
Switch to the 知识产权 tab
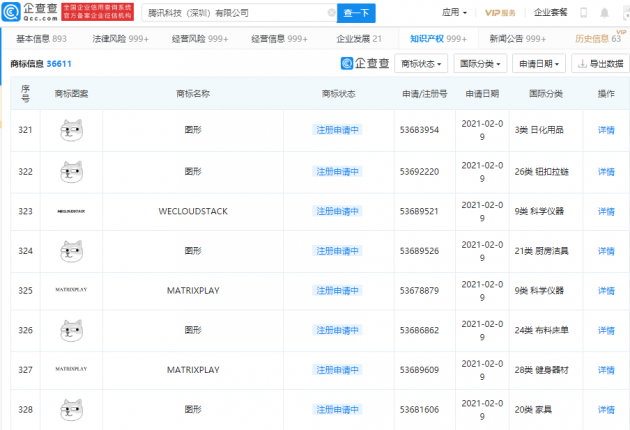438,38
